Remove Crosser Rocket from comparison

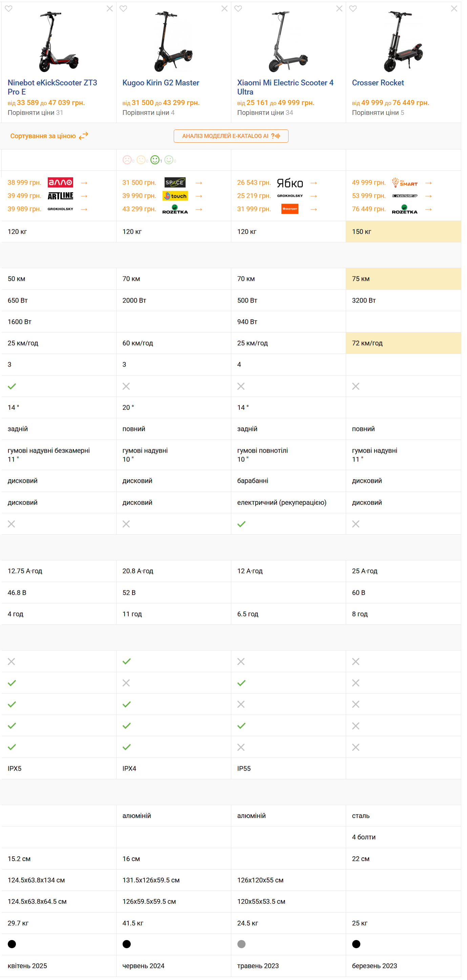tap(454, 8)
